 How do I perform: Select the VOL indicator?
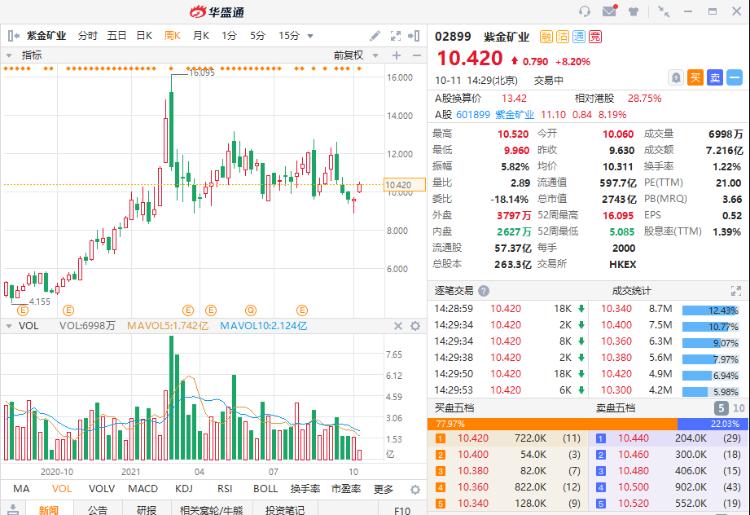pos(62,489)
